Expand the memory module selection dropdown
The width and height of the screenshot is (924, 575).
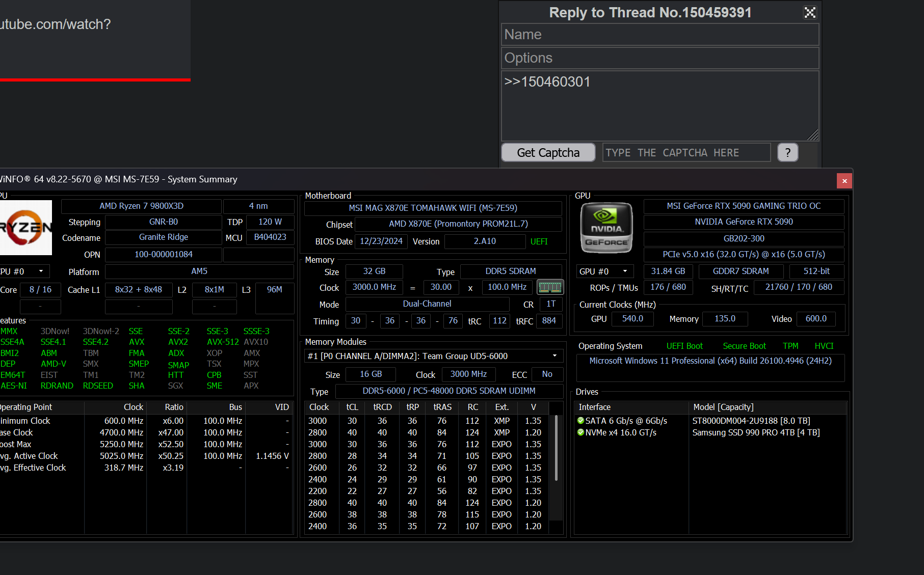[434, 356]
